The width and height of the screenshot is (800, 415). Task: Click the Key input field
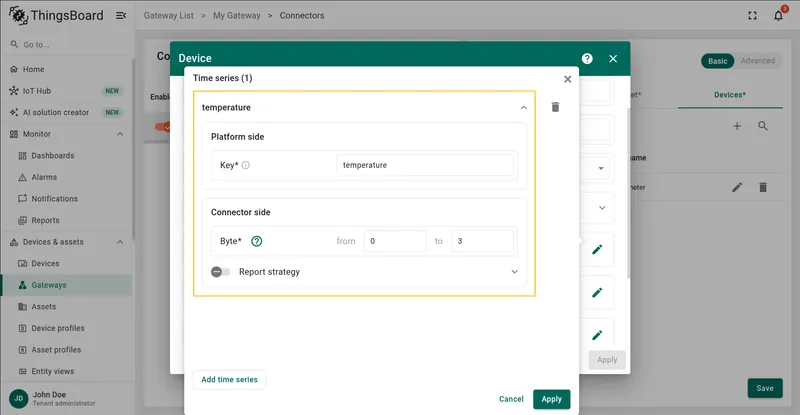[425, 165]
